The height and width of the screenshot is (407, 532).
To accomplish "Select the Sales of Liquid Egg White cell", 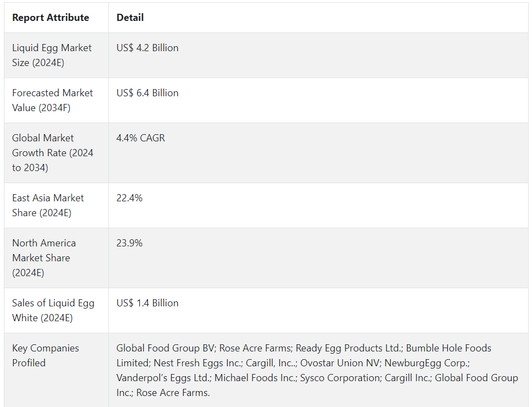I will pyautogui.click(x=56, y=311).
